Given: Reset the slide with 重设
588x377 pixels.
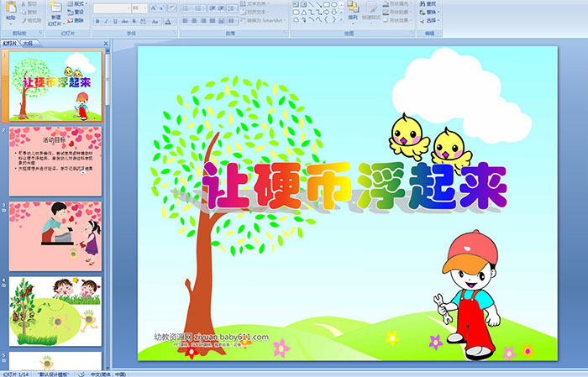Looking at the screenshot, I should [76, 12].
